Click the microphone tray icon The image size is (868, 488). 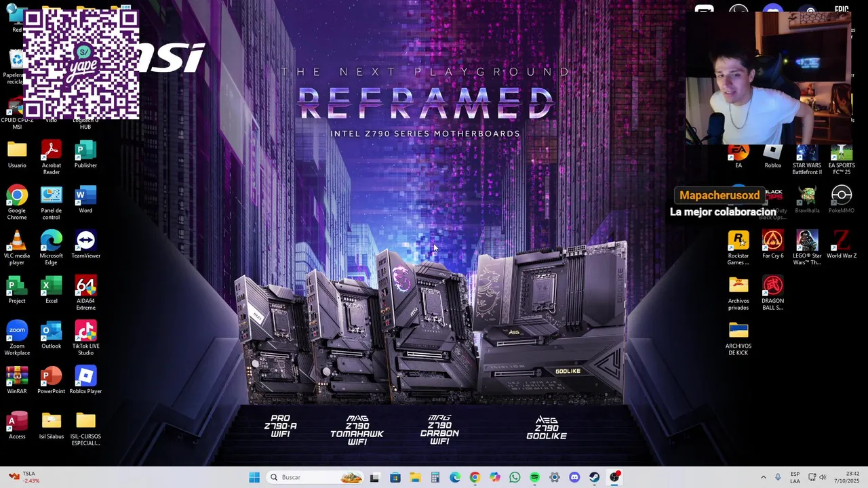coord(778,477)
